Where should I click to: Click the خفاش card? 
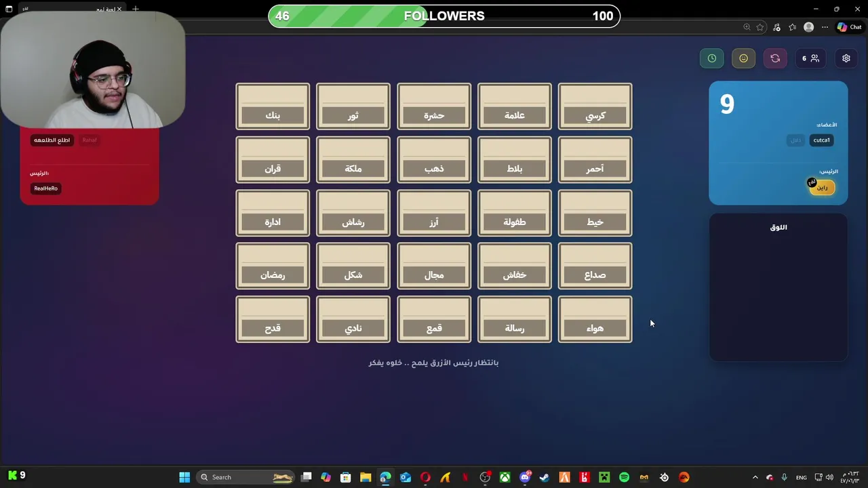[515, 266]
